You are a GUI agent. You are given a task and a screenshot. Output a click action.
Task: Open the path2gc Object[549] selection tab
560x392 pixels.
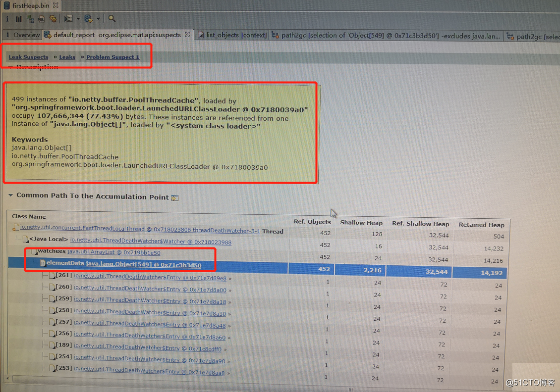pyautogui.click(x=387, y=35)
